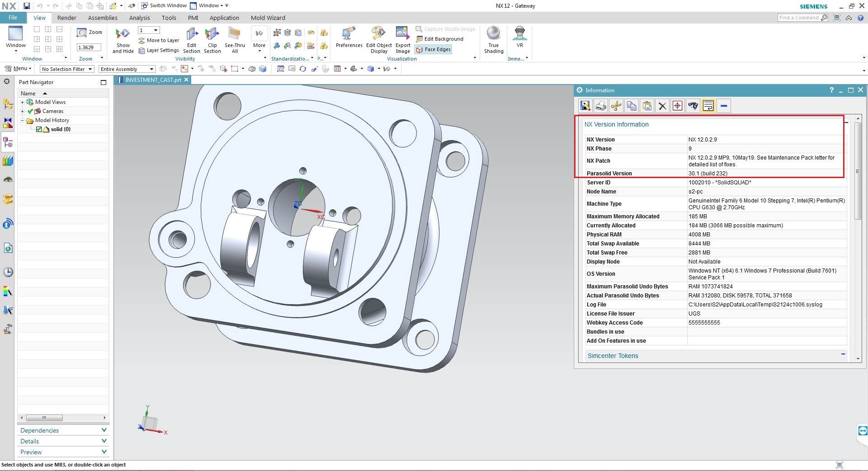Open Edit Object Display tool

[x=379, y=41]
